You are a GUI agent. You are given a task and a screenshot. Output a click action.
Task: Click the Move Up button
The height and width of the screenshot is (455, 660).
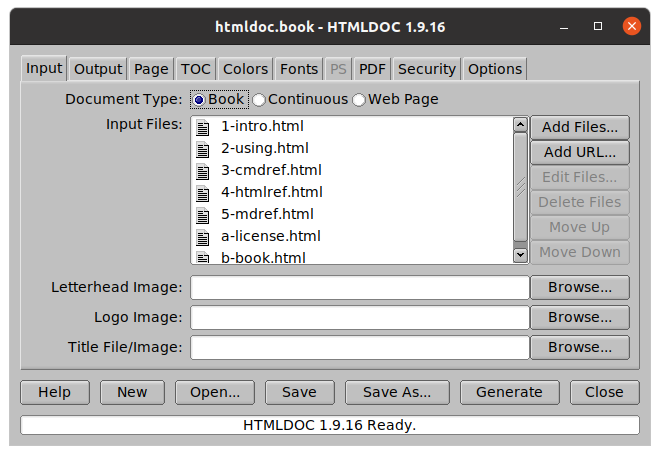pos(580,227)
